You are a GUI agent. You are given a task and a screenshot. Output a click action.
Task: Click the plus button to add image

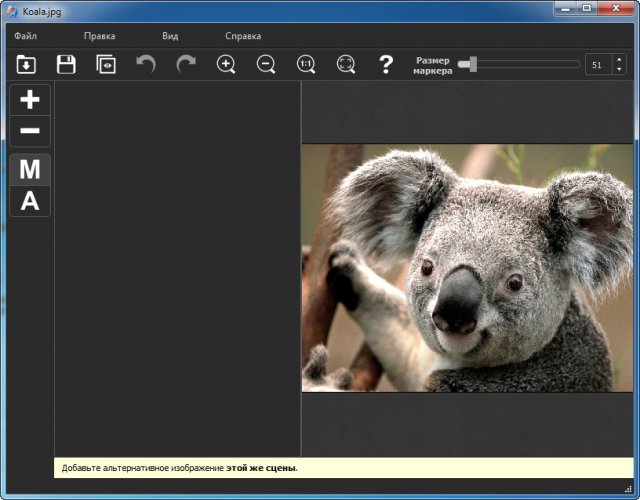pos(30,100)
